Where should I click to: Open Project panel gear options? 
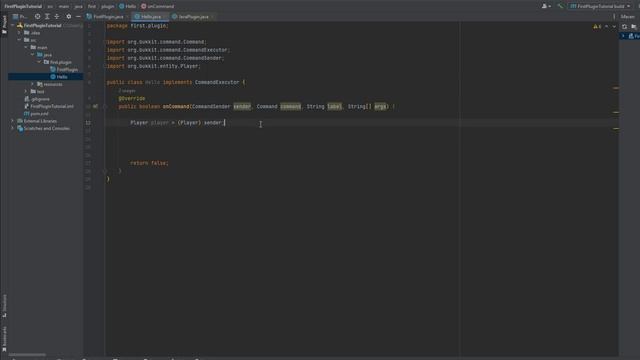(69, 17)
